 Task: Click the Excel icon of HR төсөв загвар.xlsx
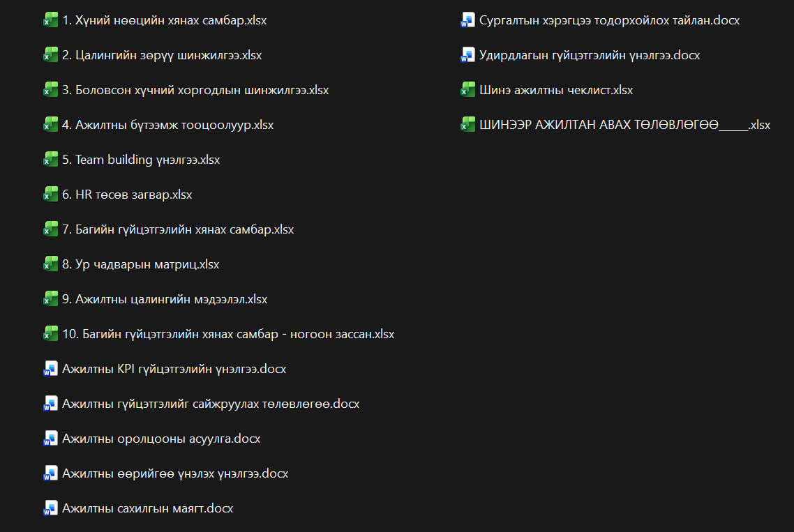click(x=50, y=195)
